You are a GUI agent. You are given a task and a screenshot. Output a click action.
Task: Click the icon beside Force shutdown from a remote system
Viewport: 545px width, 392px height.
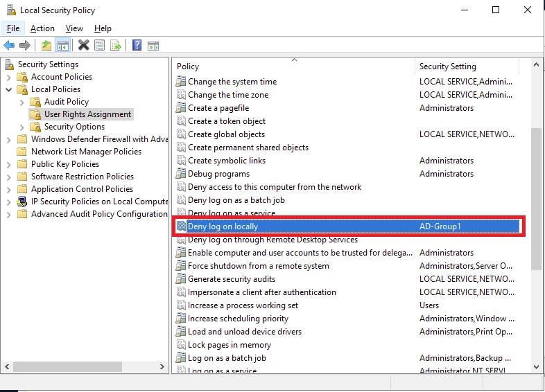click(x=181, y=266)
